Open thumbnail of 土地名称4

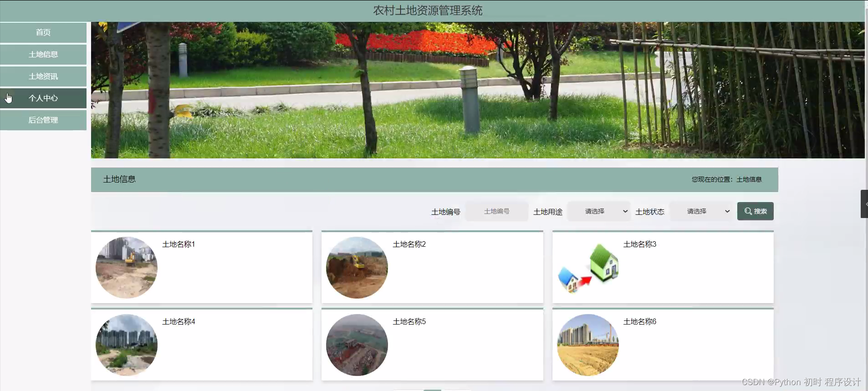127,345
